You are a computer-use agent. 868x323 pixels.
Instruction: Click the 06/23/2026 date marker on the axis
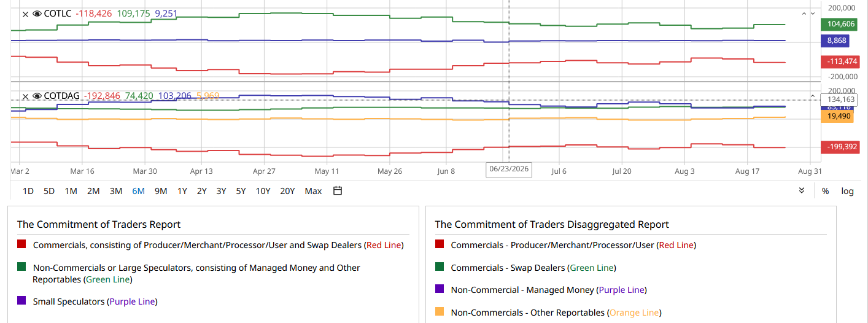coord(509,169)
